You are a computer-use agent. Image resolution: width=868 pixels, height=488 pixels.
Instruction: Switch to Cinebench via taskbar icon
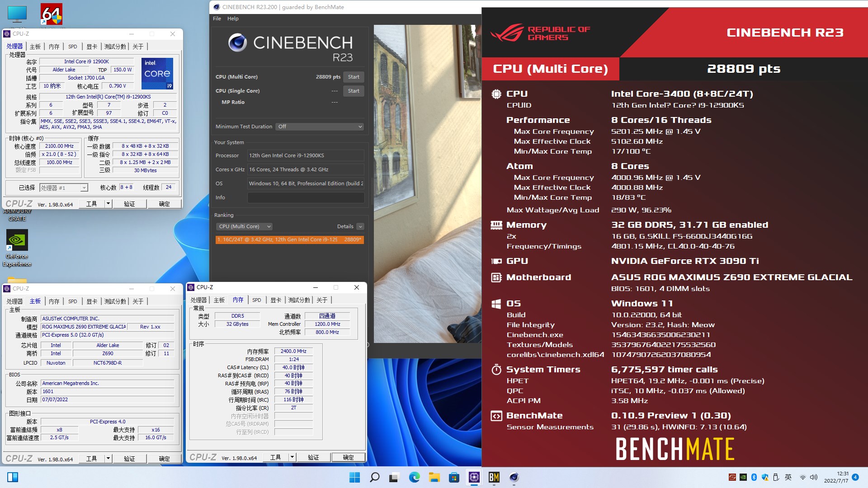click(x=514, y=477)
